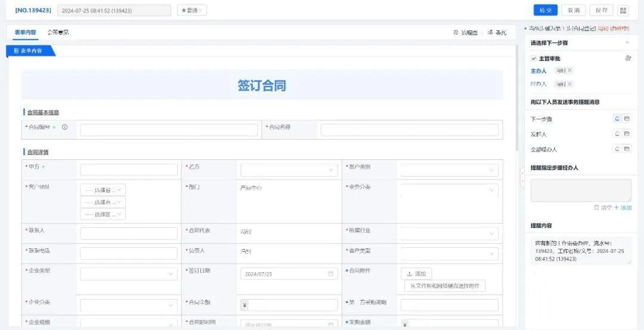Open the calendar icon in 签订日期 field
The height and width of the screenshot is (330, 644).
330,274
